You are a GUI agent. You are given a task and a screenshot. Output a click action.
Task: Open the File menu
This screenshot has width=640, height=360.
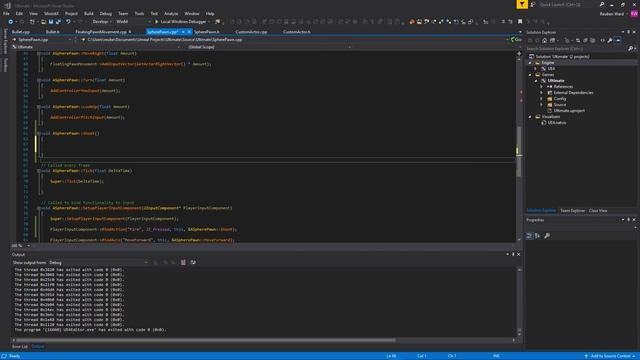[x=6, y=13]
